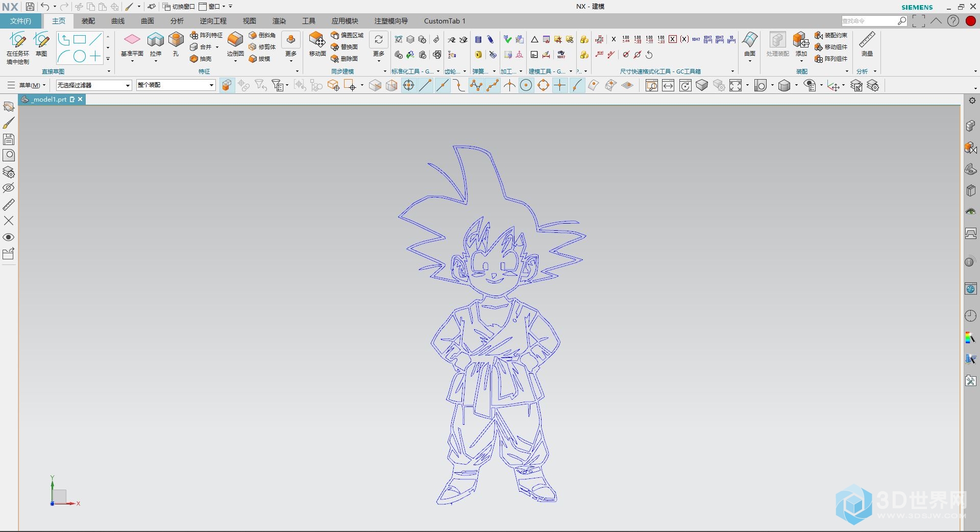The height and width of the screenshot is (532, 980).
Task: Click the 边倒圆 edge blend icon
Action: coord(235,40)
